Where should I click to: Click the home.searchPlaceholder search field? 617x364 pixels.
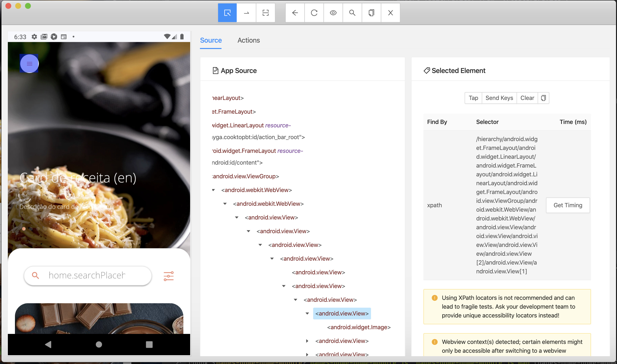pos(87,276)
